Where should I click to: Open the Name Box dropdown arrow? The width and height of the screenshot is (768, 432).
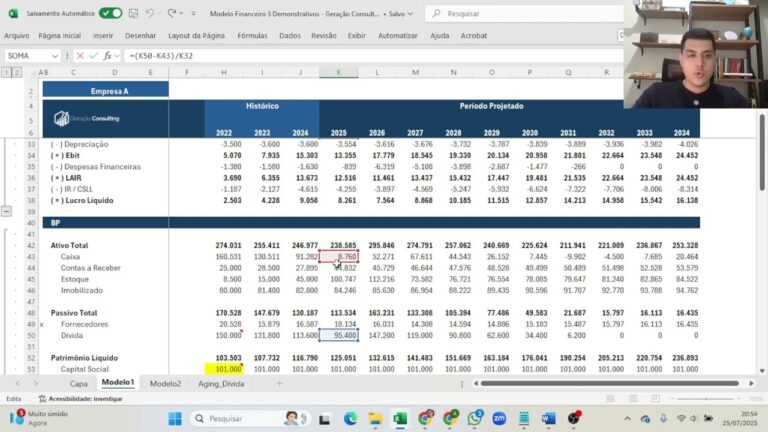coord(56,55)
